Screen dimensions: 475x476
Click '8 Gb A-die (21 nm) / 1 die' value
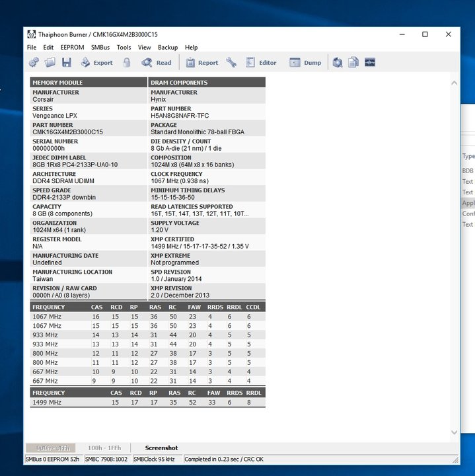[186, 149]
